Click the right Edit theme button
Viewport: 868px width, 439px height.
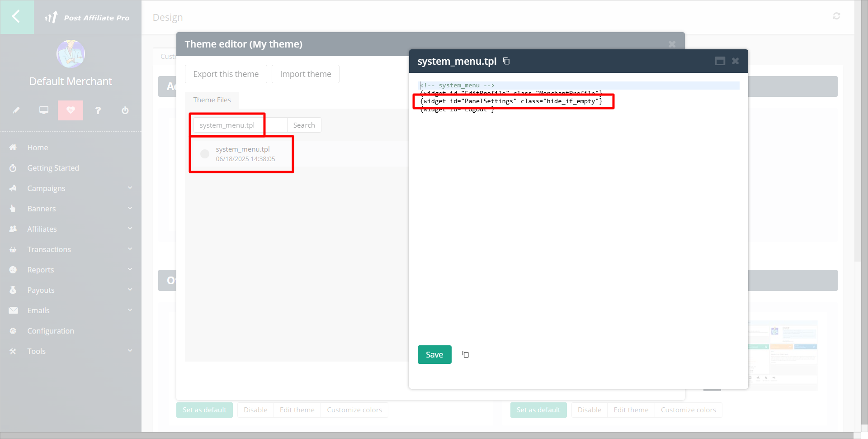[631, 410]
